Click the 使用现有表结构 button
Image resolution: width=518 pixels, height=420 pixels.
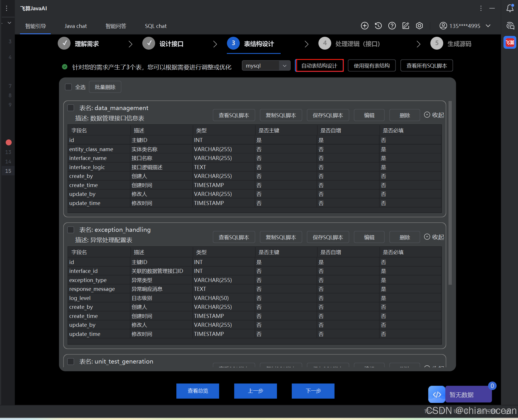tap(372, 66)
